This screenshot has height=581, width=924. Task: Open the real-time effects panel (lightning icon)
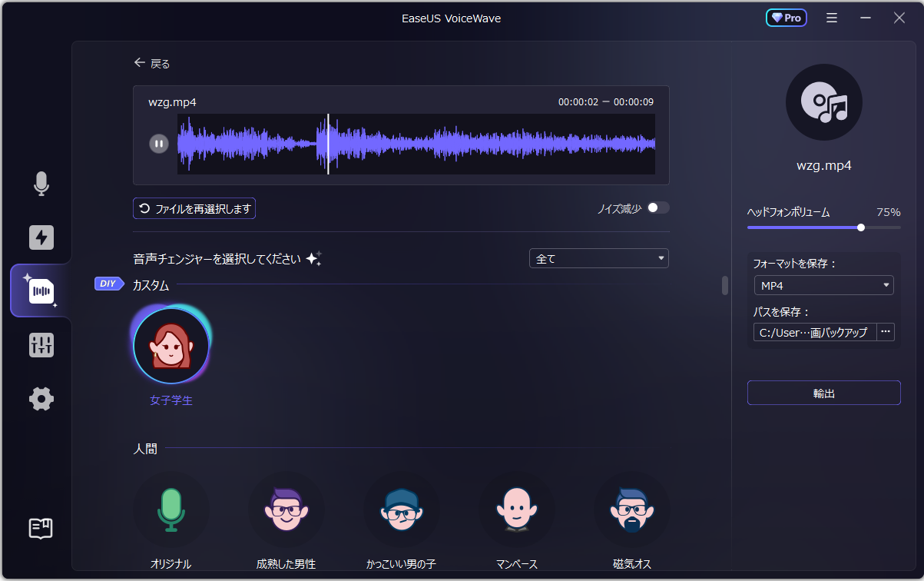pos(41,237)
